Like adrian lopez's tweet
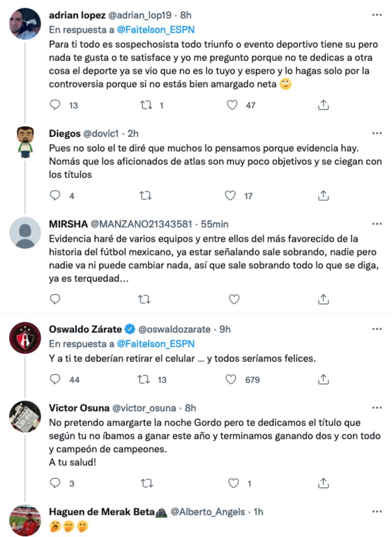This screenshot has width=392, height=537. click(x=232, y=105)
